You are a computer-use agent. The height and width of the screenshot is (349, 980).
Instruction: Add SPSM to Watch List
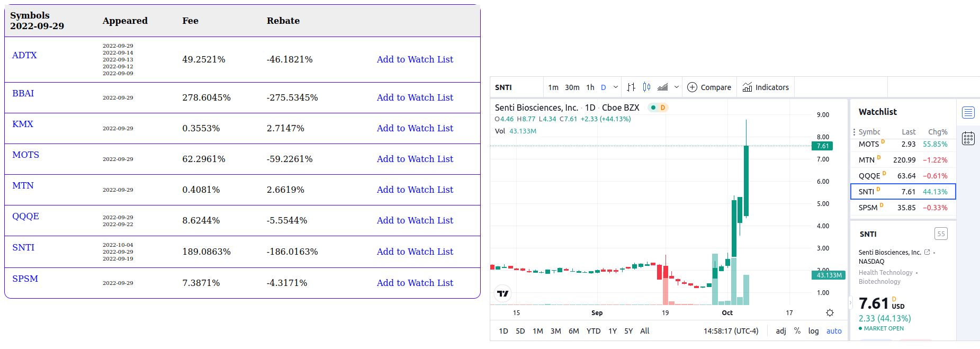click(x=415, y=283)
